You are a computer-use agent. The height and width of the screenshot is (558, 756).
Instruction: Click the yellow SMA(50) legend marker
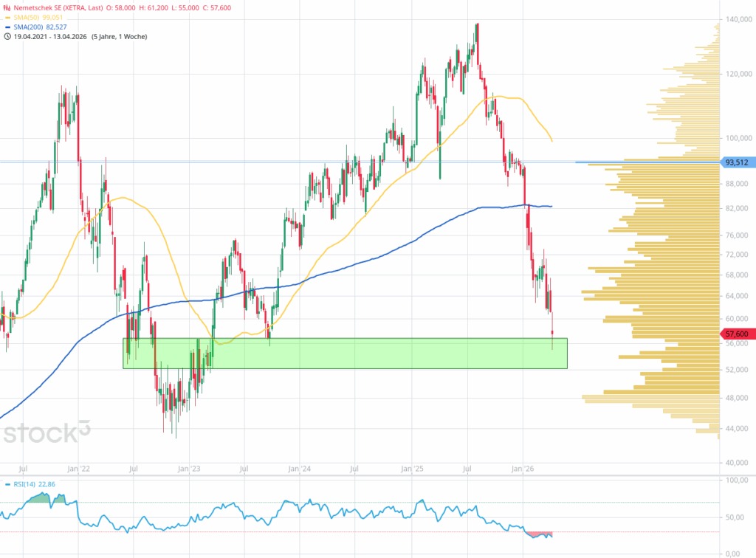[7, 17]
